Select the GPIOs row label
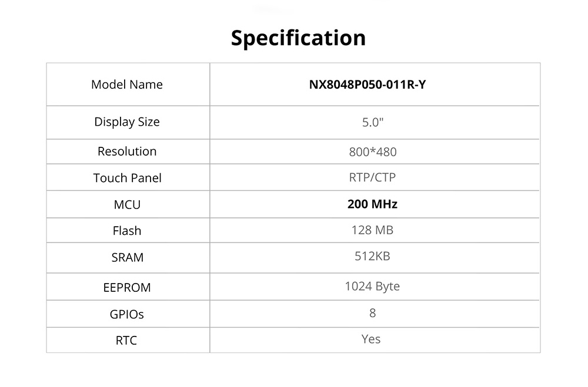 point(127,314)
